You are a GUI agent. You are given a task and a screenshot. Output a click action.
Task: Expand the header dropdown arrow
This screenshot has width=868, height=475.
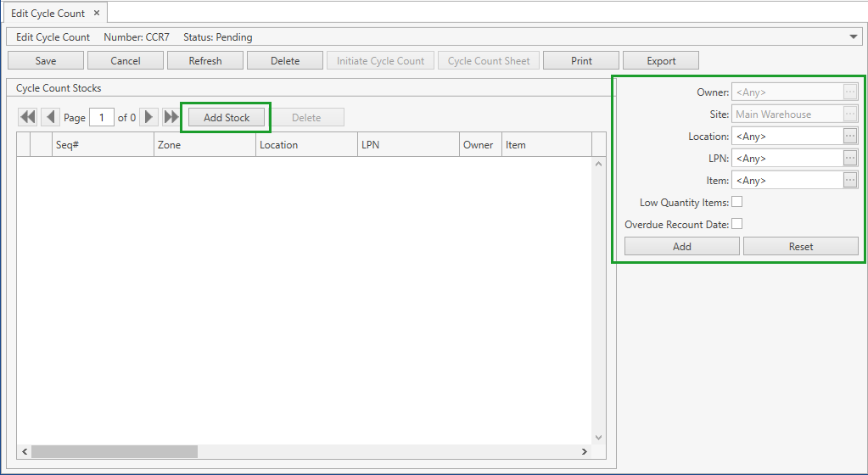tap(854, 37)
